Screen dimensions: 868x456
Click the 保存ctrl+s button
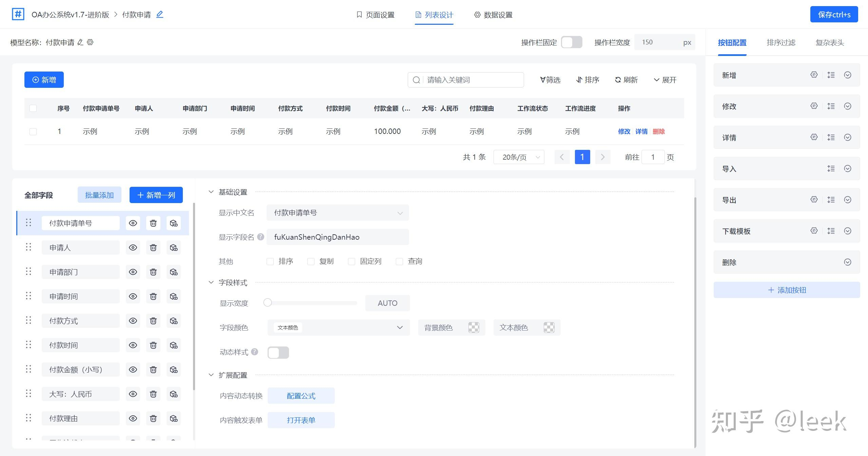[x=834, y=15]
